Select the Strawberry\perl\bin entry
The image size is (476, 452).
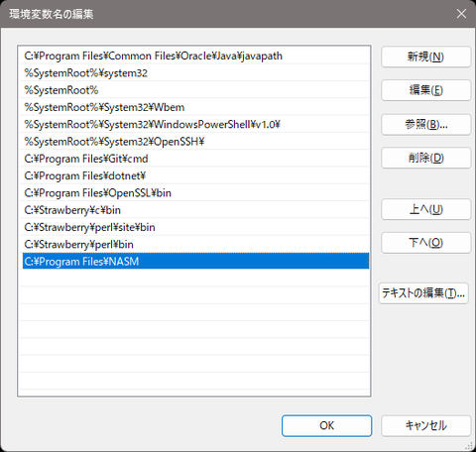194,245
